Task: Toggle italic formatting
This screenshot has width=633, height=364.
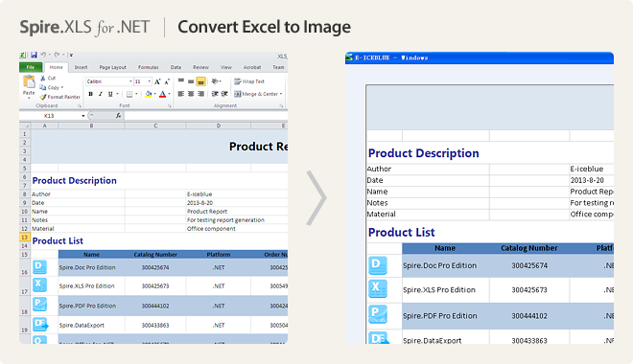Action: (100, 94)
